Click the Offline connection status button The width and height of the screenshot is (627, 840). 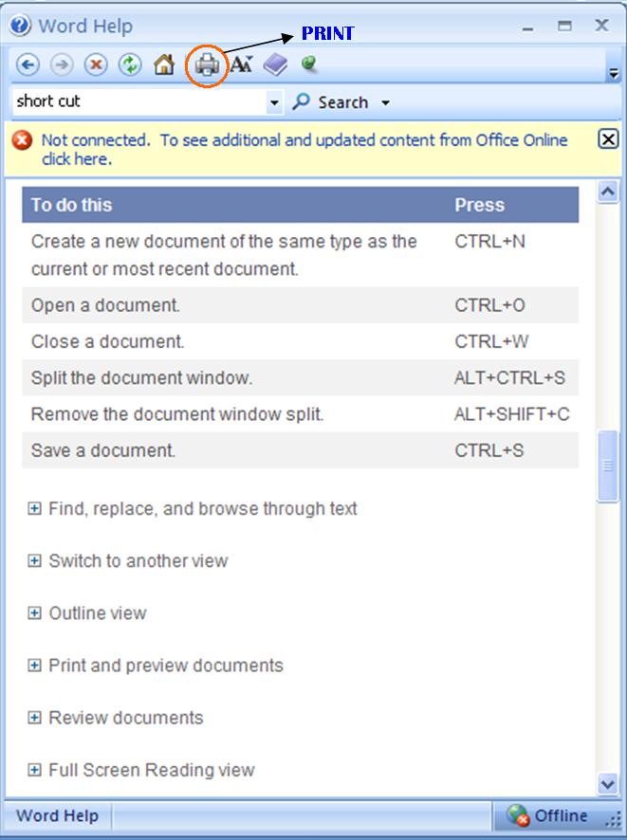click(549, 816)
